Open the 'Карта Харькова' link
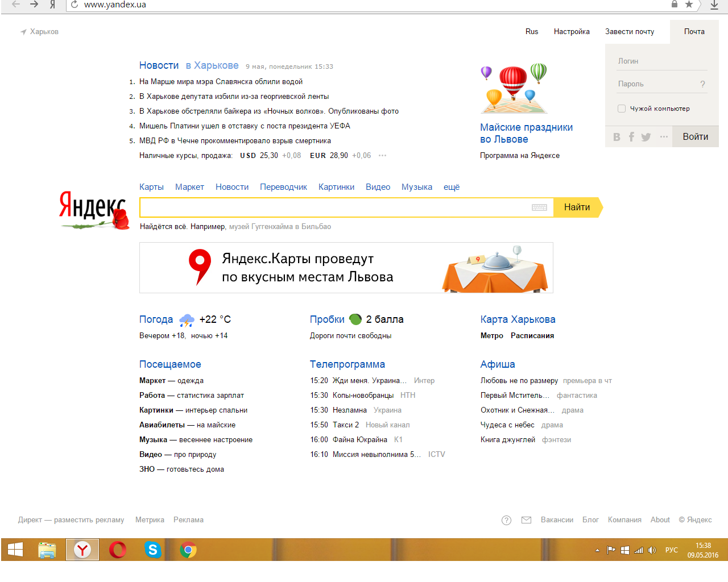Image resolution: width=728 pixels, height=582 pixels. (x=518, y=319)
